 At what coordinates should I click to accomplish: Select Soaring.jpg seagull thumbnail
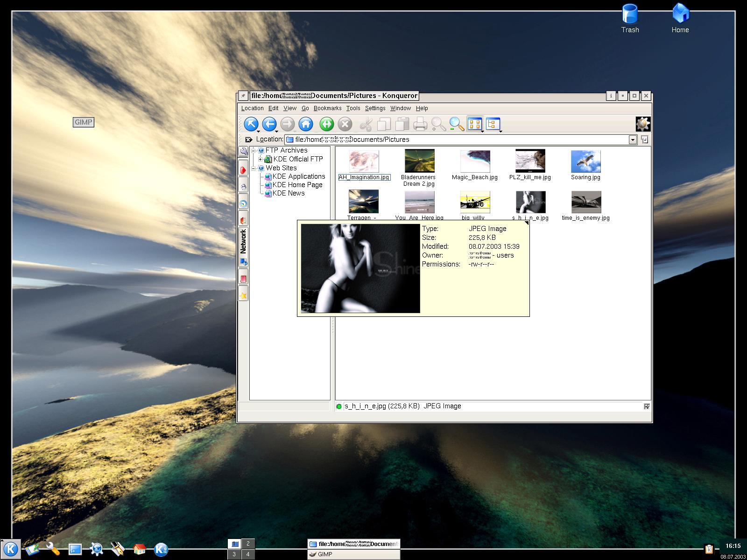coord(586,161)
